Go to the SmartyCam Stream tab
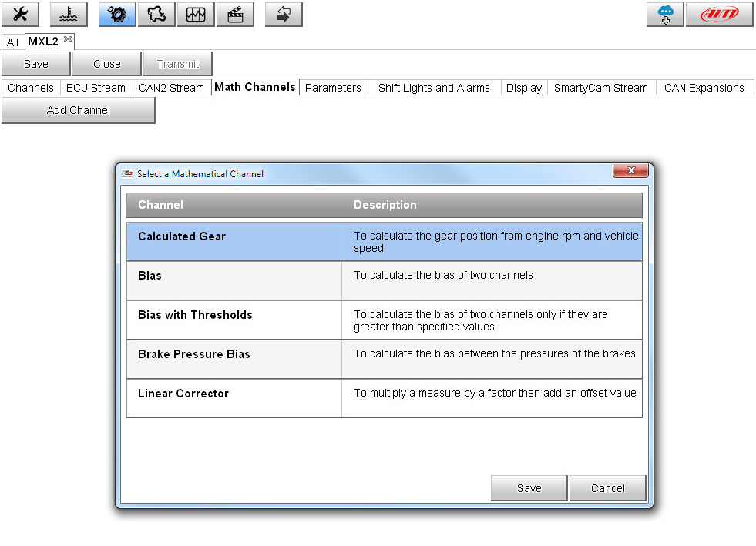The height and width of the screenshot is (546, 756). [600, 88]
